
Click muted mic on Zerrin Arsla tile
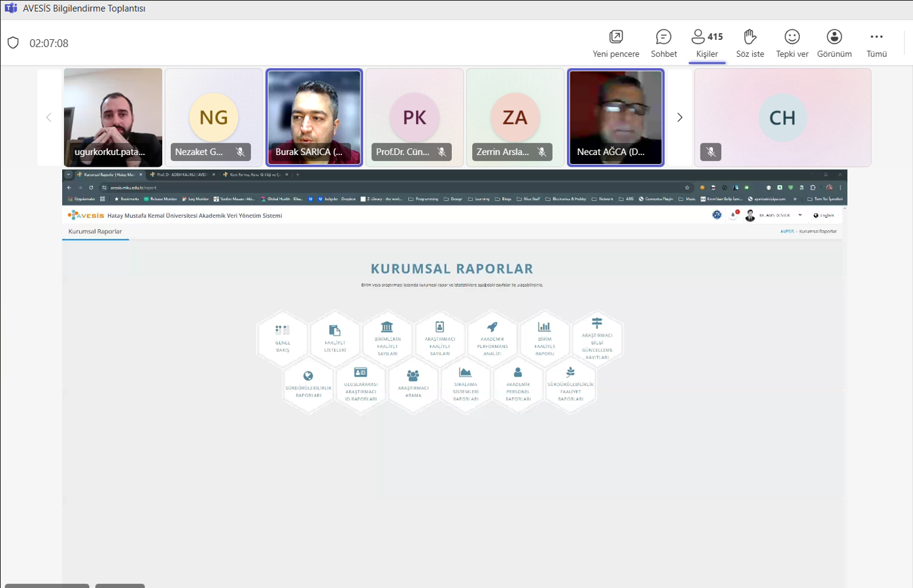click(x=542, y=152)
